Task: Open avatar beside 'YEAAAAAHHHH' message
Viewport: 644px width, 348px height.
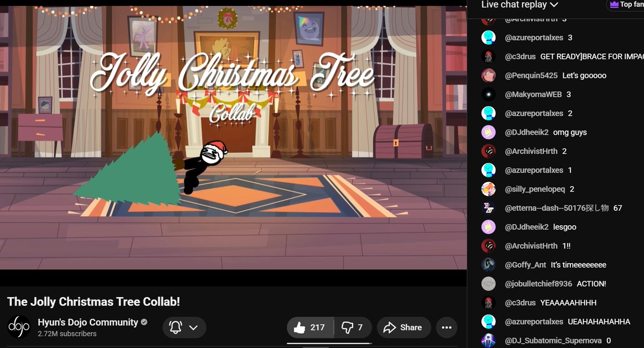Action: coord(488,302)
